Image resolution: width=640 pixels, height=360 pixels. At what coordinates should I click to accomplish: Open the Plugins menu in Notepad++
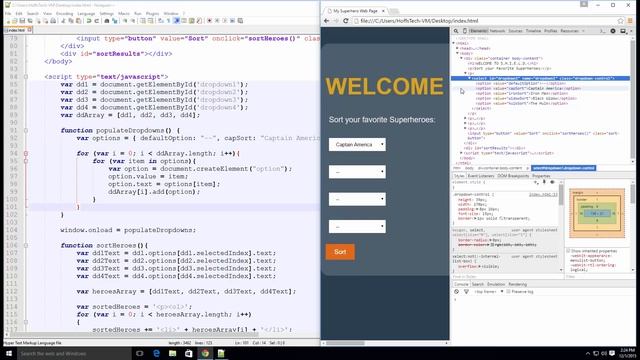pyautogui.click(x=152, y=13)
